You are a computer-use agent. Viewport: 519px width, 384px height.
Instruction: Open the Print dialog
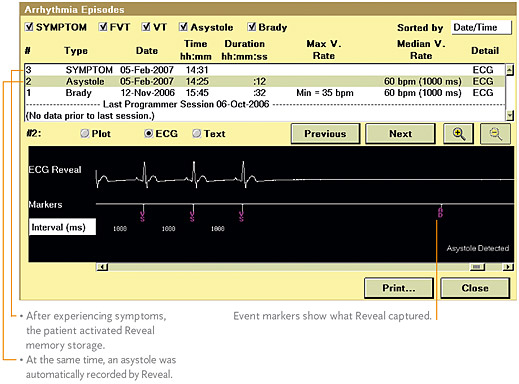399,288
